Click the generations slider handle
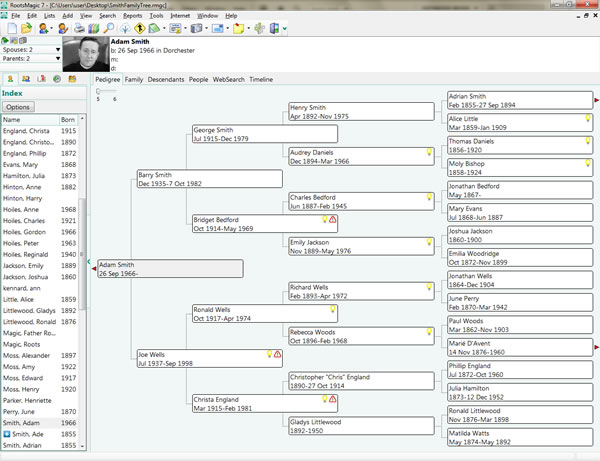Viewport: 600px width, 461px height. (x=98, y=91)
